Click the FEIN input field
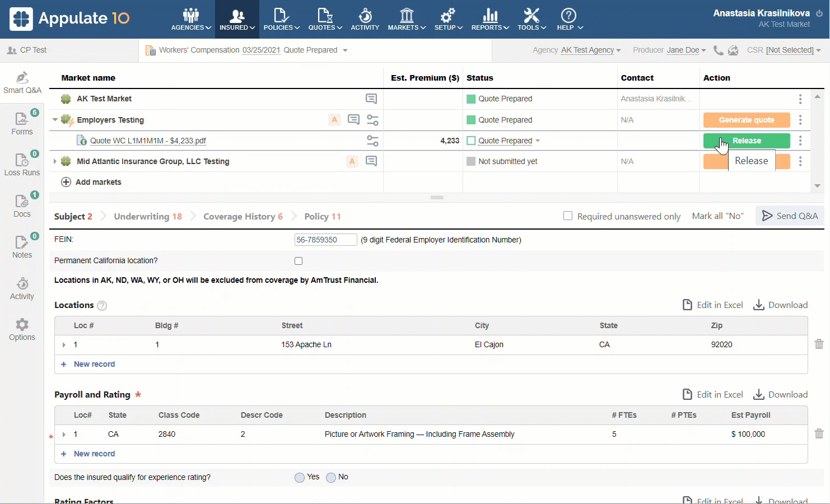830x504 pixels. (325, 240)
